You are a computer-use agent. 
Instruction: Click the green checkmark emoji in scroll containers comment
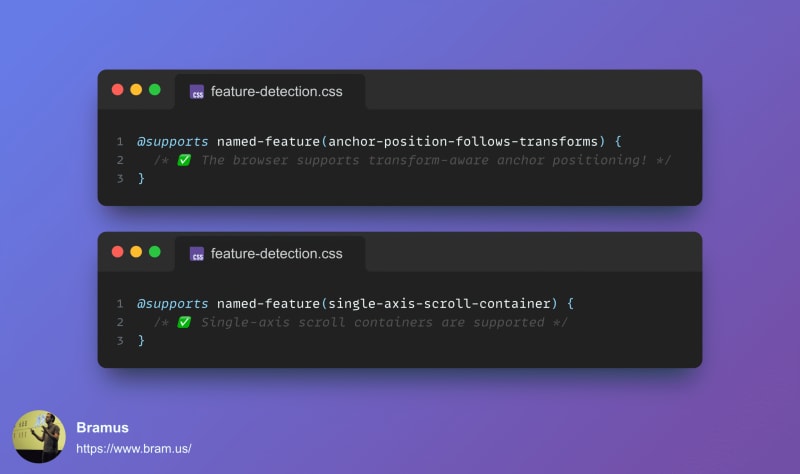(x=184, y=322)
